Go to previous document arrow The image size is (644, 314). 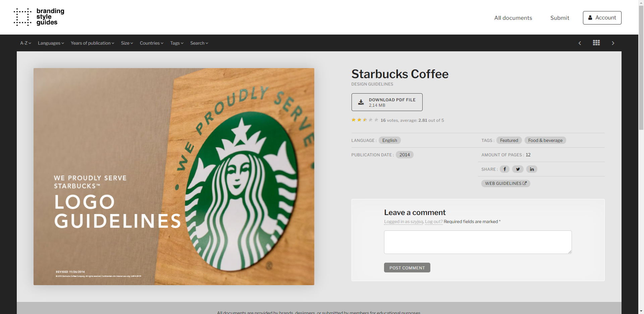pos(580,43)
